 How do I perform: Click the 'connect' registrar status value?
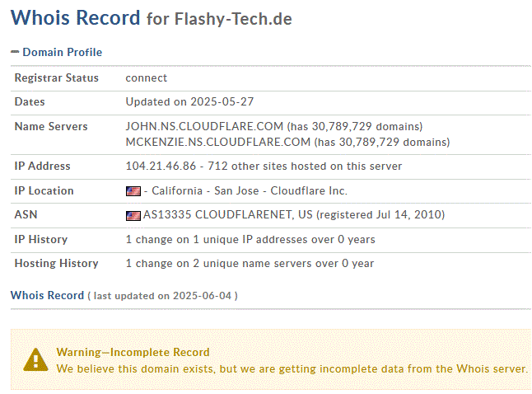click(147, 78)
